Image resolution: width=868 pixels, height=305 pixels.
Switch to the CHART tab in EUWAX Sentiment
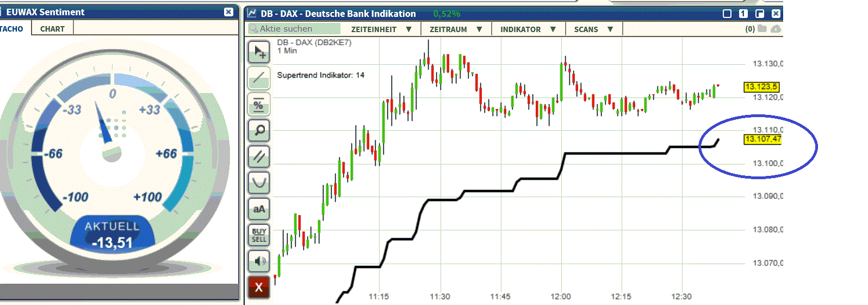pos(52,29)
